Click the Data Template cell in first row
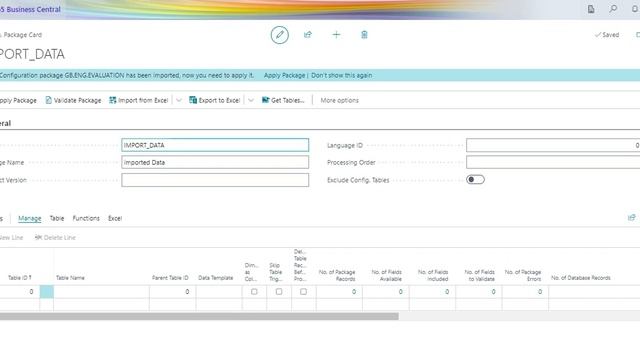 (x=219, y=292)
